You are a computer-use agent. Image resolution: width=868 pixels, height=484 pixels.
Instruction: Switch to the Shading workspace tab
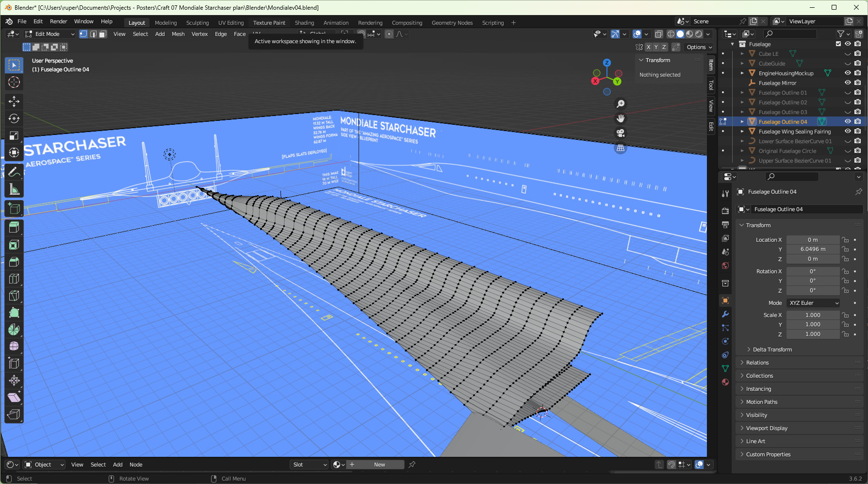[304, 23]
